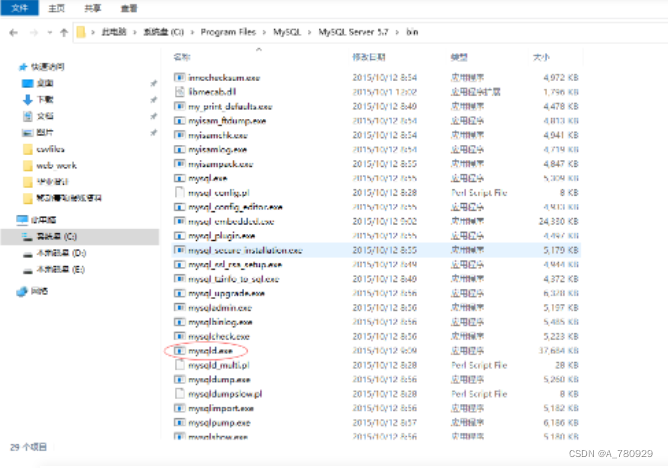The image size is (668, 468).
Task: Click the innochecksum.exe application icon
Action: (179, 78)
